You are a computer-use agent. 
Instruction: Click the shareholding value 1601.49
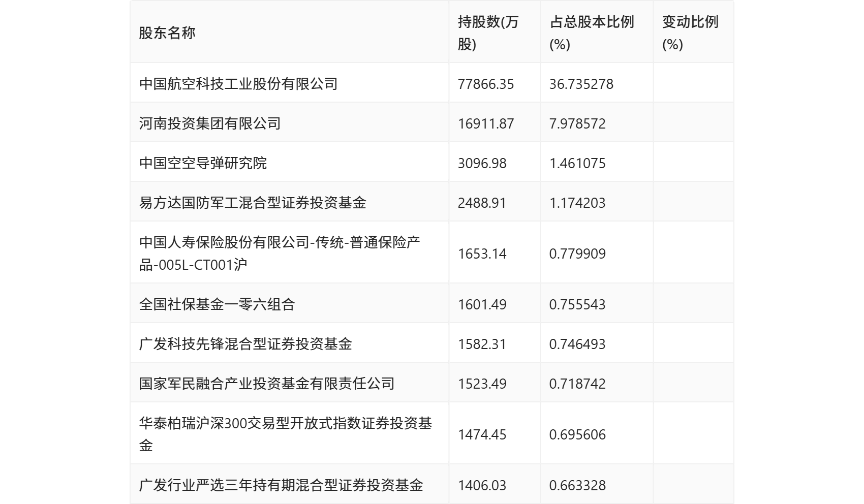pos(482,304)
